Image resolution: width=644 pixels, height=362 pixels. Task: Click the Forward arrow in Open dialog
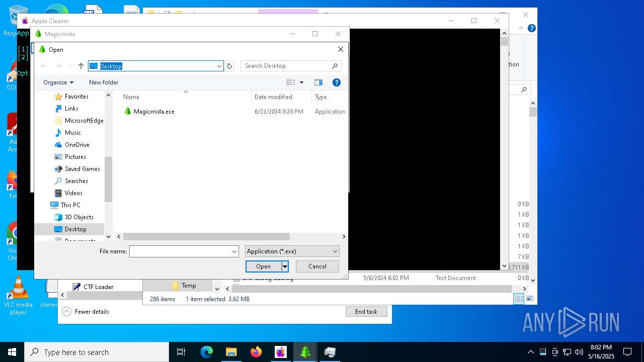tap(58, 66)
